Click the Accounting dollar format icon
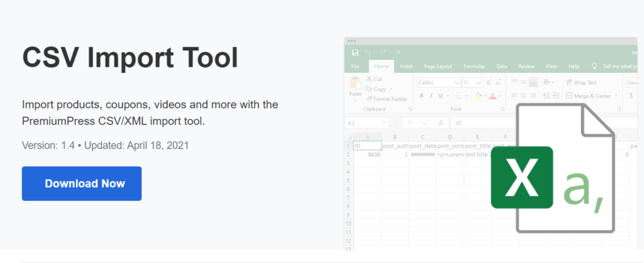This screenshot has width=644, height=263. tap(631, 96)
